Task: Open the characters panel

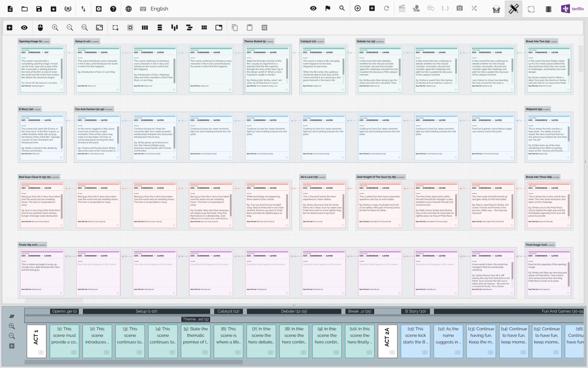Action: click(416, 9)
